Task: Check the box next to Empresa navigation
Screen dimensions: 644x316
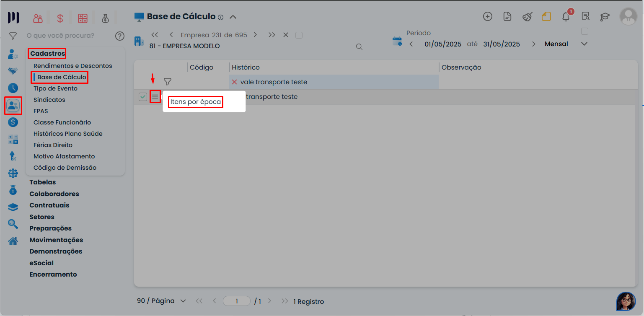Action: pyautogui.click(x=299, y=35)
